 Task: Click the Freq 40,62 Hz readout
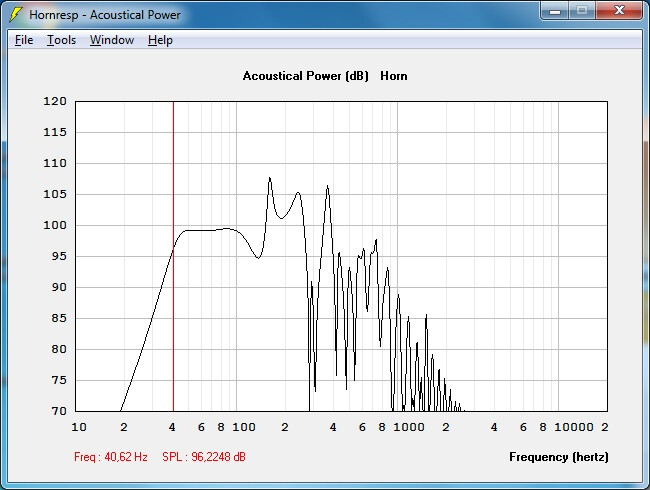point(111,457)
